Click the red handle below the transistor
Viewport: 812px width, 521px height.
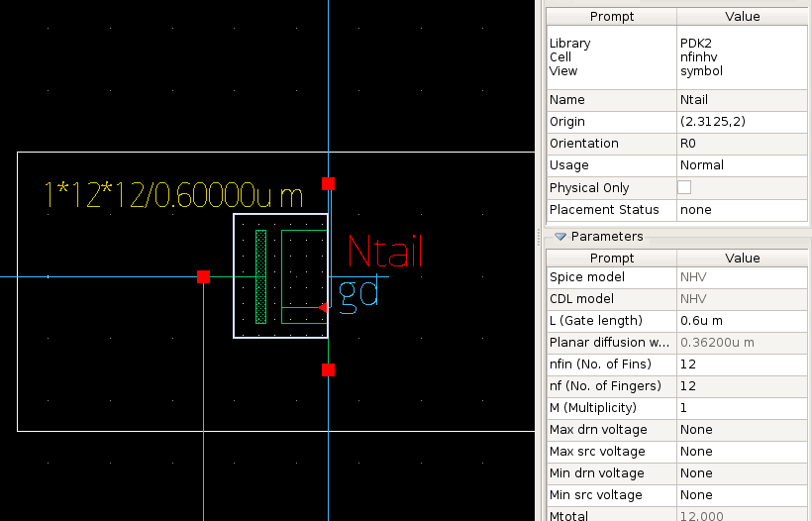328,369
